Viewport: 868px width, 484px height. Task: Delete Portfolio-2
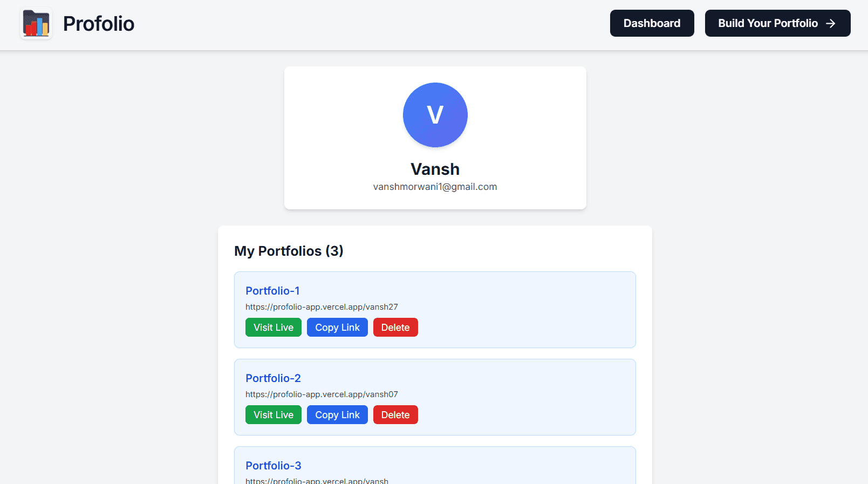(395, 415)
